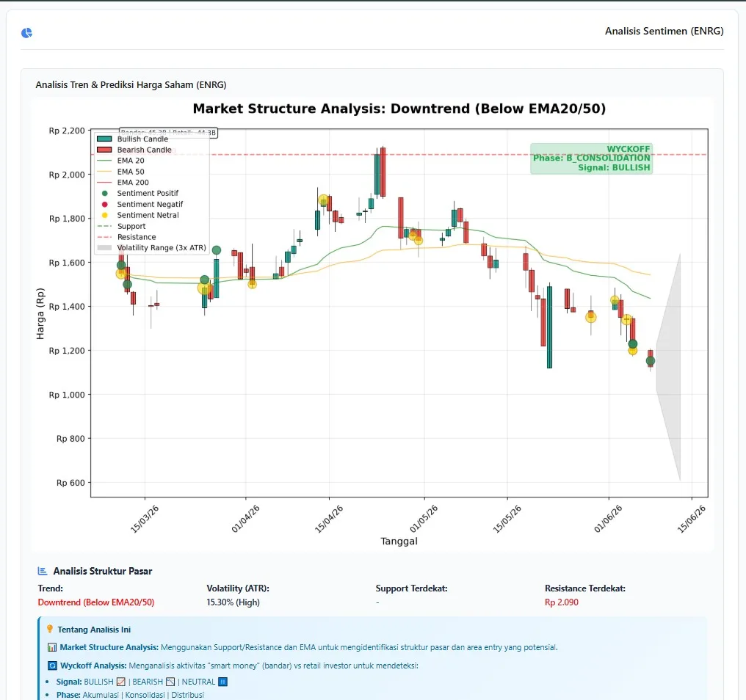Select the 'EMA 20' legend entry
746x700 pixels.
(x=120, y=161)
